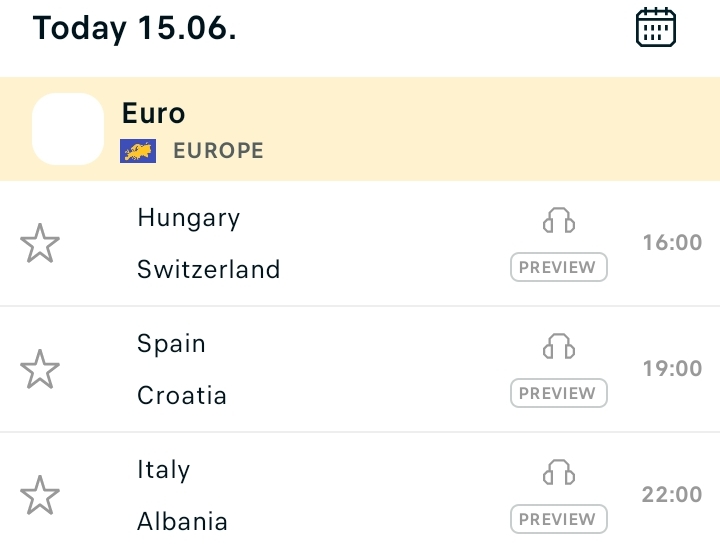Click the Today 15.06. date heading
Image resolution: width=720 pixels, height=553 pixels.
coord(135,28)
